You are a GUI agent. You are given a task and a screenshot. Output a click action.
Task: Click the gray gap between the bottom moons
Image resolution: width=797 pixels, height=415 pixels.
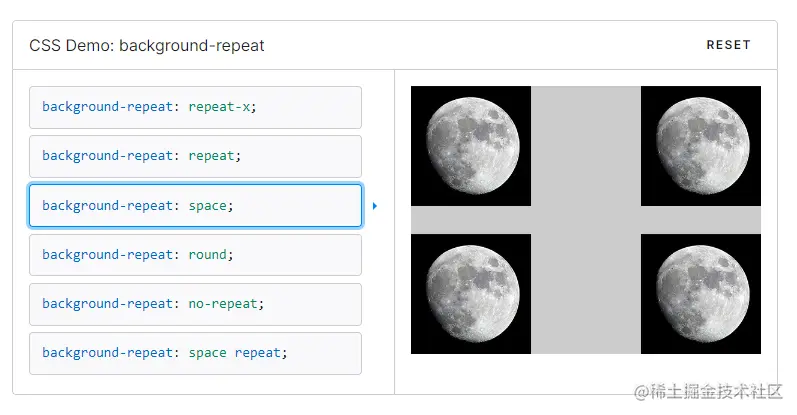click(586, 294)
